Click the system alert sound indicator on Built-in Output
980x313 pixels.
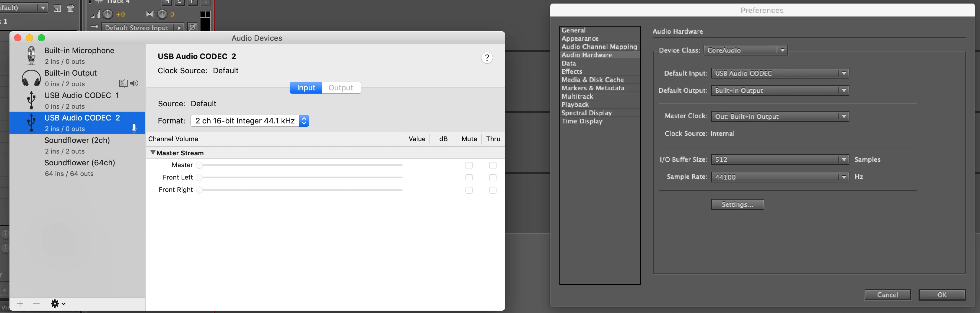point(123,83)
